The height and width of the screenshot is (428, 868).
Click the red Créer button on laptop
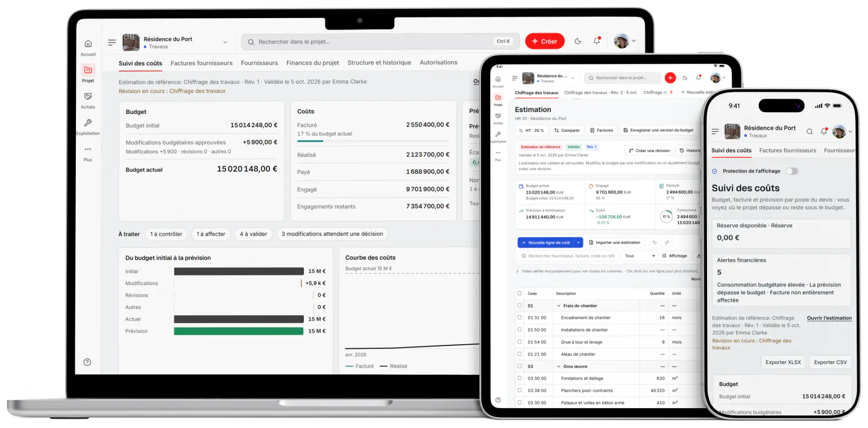[x=545, y=41]
